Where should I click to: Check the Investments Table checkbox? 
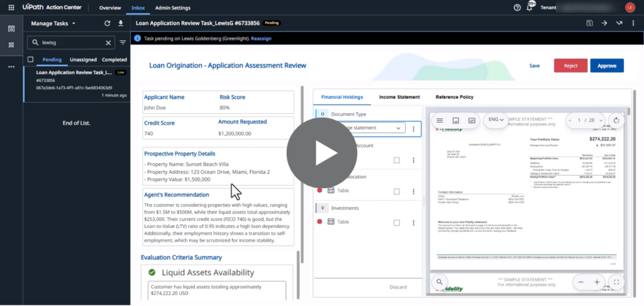396,222
